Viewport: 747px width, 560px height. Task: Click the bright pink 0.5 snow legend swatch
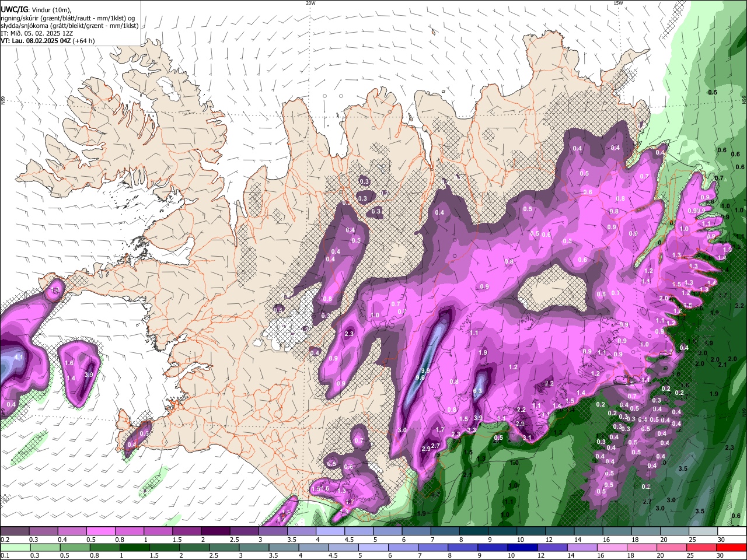coord(100,531)
